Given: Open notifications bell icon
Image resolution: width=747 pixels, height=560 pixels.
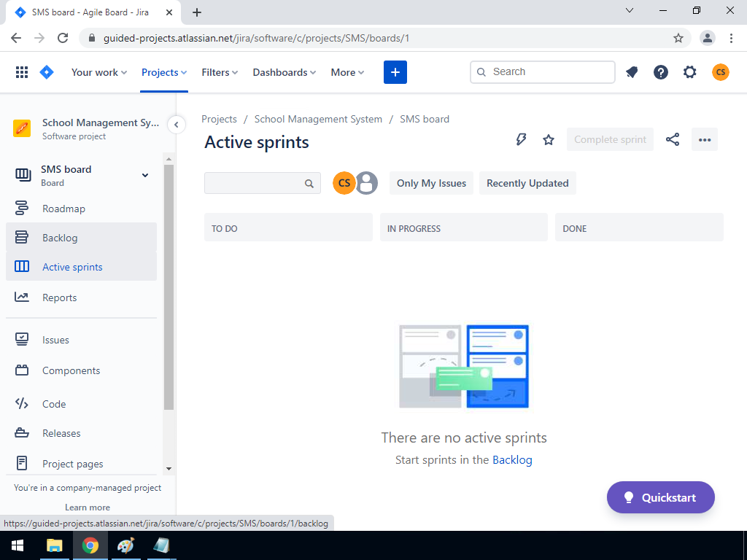Looking at the screenshot, I should click(632, 72).
